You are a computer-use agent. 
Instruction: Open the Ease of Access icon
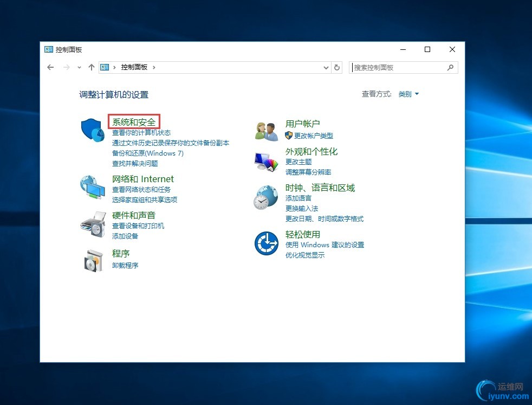coord(266,243)
